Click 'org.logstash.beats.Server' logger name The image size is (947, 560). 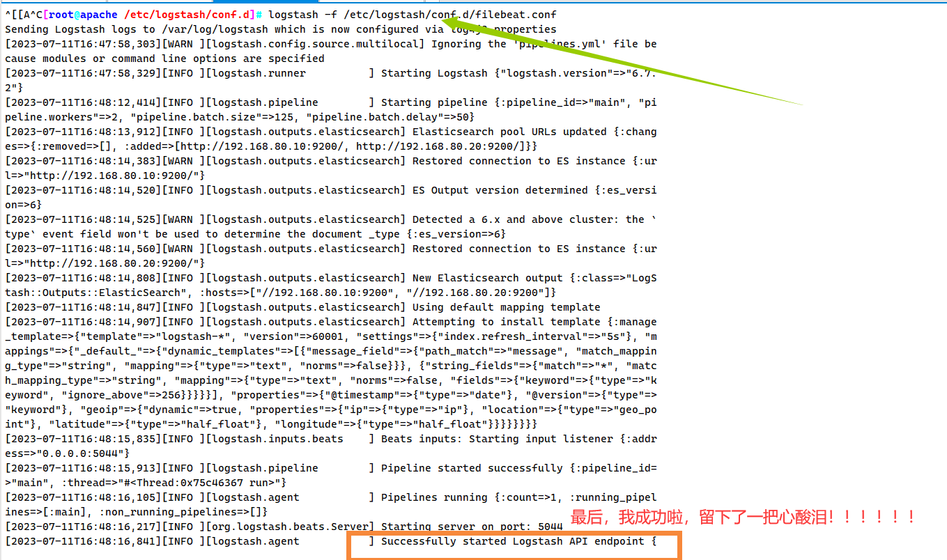[x=290, y=527]
